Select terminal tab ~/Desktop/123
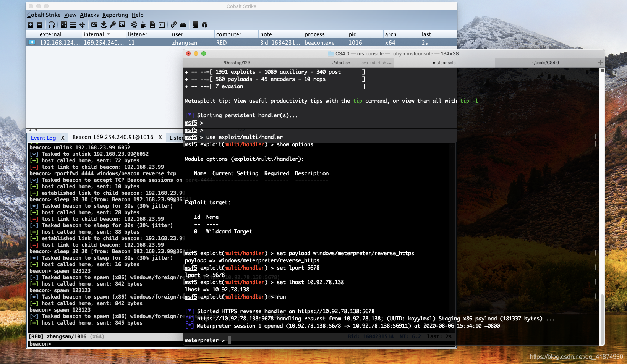This screenshot has width=627, height=364. pyautogui.click(x=235, y=63)
